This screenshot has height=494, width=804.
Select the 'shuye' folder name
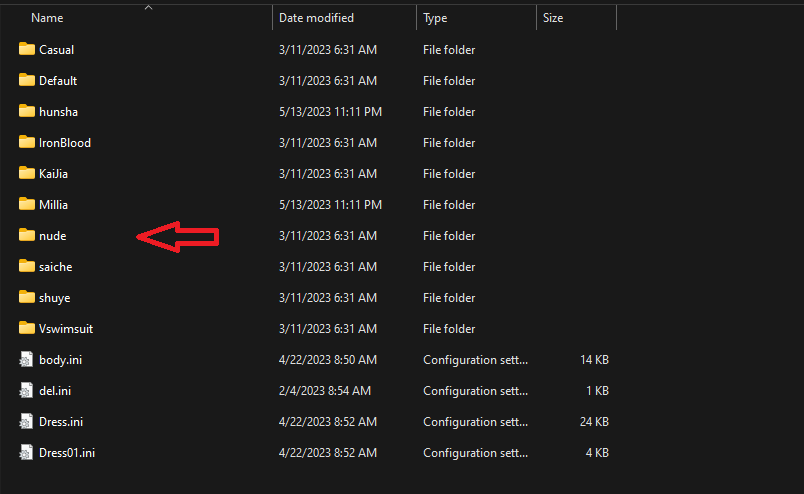[x=54, y=298]
